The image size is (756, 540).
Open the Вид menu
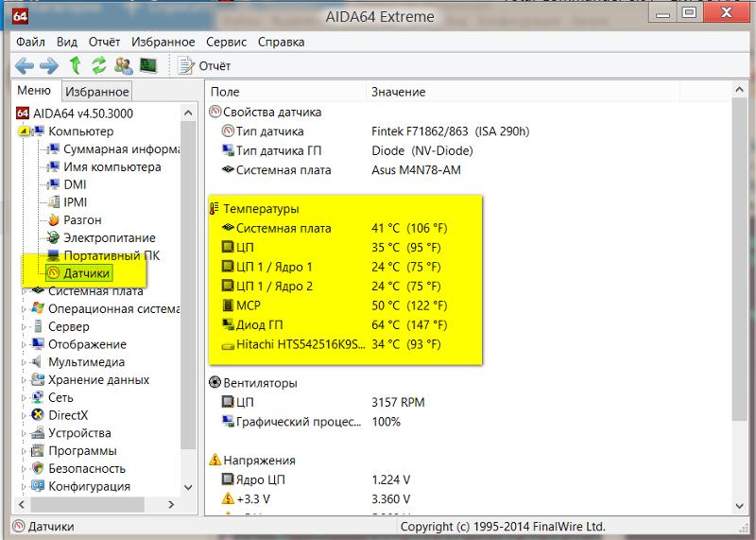[x=66, y=42]
